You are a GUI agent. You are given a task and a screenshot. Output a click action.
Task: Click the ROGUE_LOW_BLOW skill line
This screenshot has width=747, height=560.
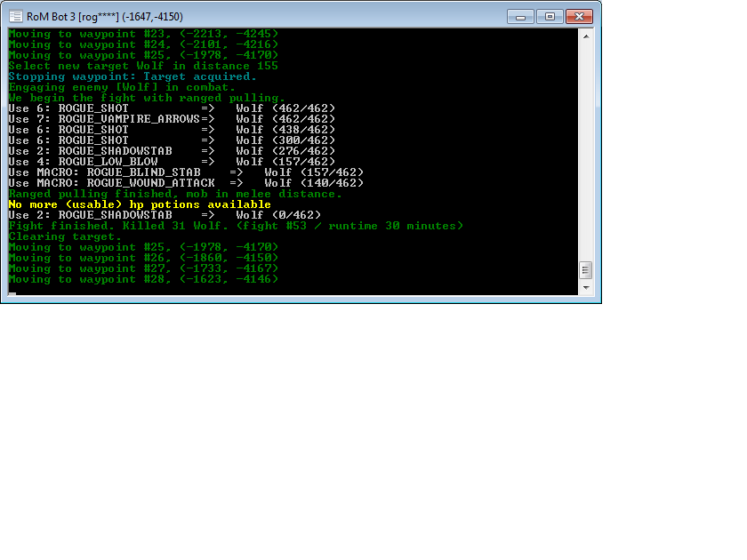coord(172,162)
